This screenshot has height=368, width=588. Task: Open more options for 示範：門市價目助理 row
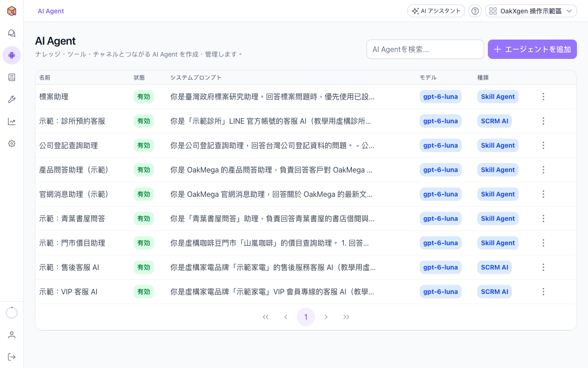(543, 243)
